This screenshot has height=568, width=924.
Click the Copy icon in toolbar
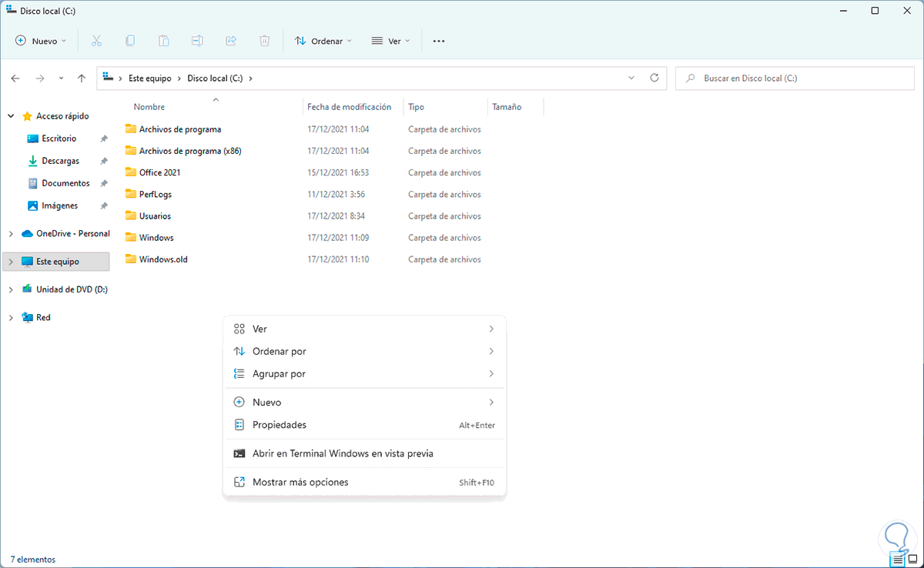tap(130, 41)
